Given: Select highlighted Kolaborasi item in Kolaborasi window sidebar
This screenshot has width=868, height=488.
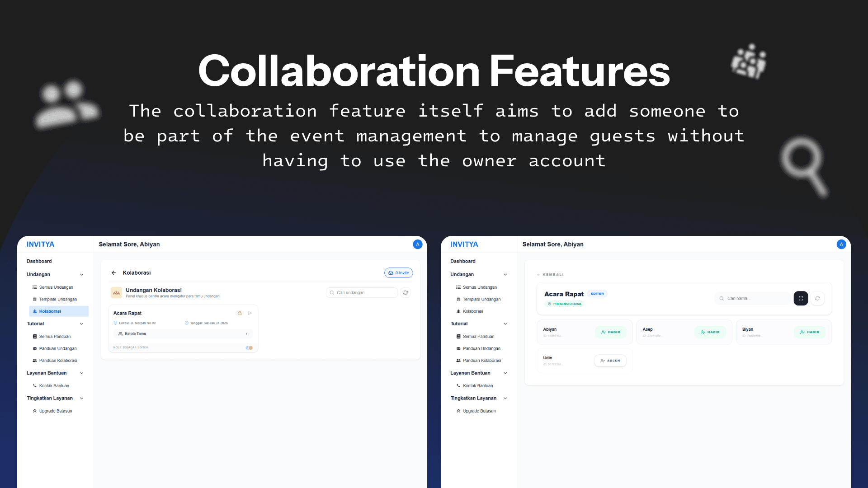Looking at the screenshot, I should point(59,311).
